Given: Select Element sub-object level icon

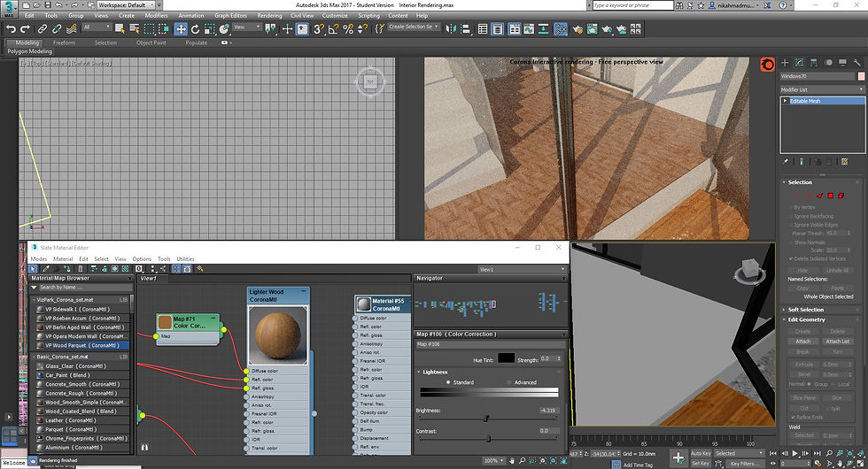Looking at the screenshot, I should [x=841, y=196].
